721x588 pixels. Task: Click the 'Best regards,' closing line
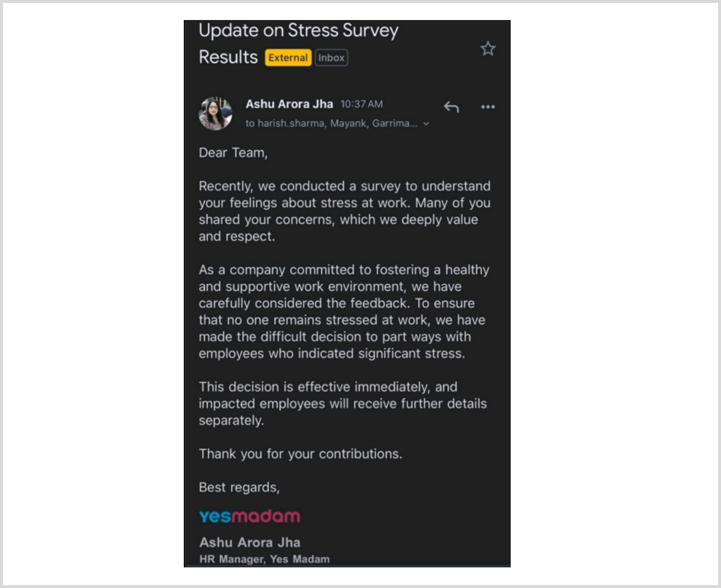tap(239, 487)
